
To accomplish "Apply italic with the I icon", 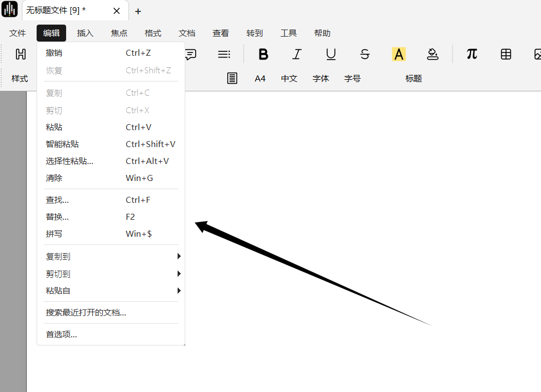I will (297, 54).
